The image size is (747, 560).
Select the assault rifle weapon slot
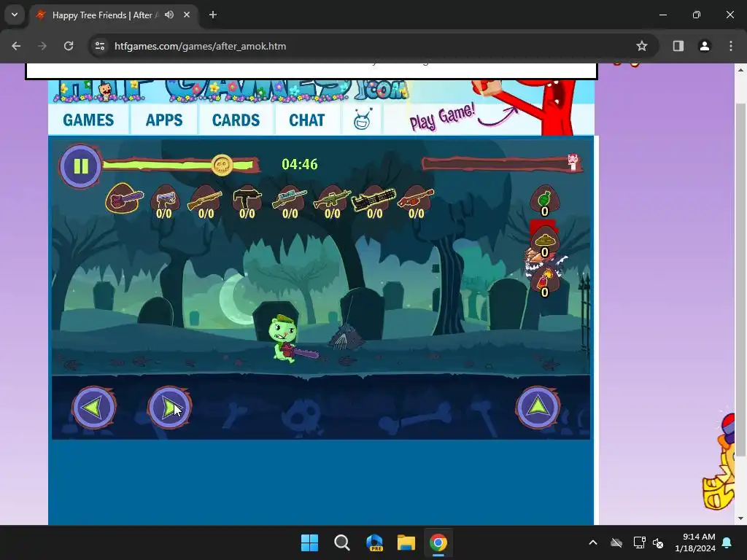tap(332, 201)
